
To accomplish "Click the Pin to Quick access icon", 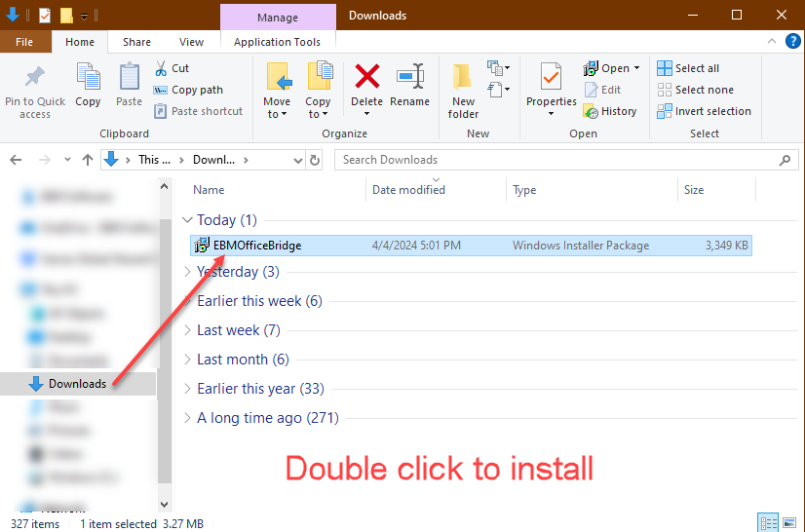I will (x=35, y=77).
